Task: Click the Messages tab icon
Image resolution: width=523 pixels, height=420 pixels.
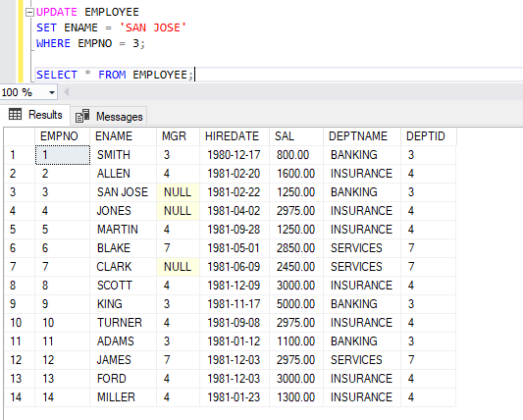Action: (x=82, y=116)
